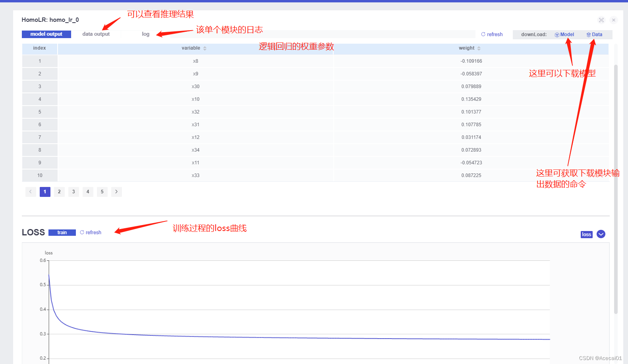Click weight value 0.072893
Screen dimensions: 628x364
(x=471, y=150)
